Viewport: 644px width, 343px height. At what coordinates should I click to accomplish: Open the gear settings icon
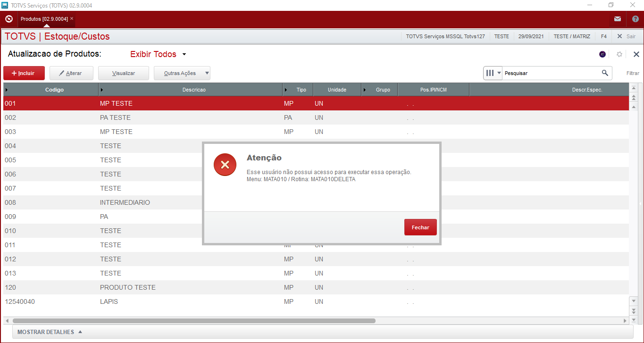[x=619, y=54]
